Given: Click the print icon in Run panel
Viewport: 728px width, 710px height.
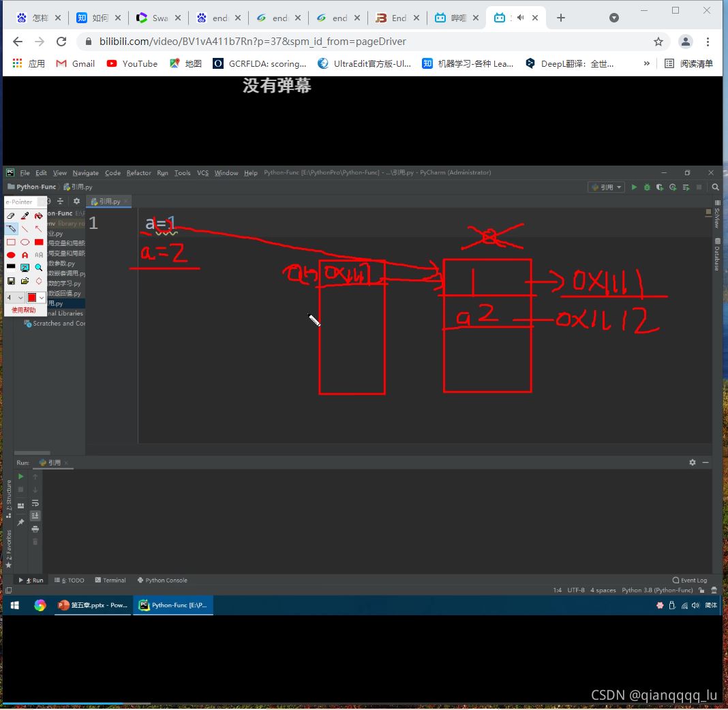Looking at the screenshot, I should (35, 529).
